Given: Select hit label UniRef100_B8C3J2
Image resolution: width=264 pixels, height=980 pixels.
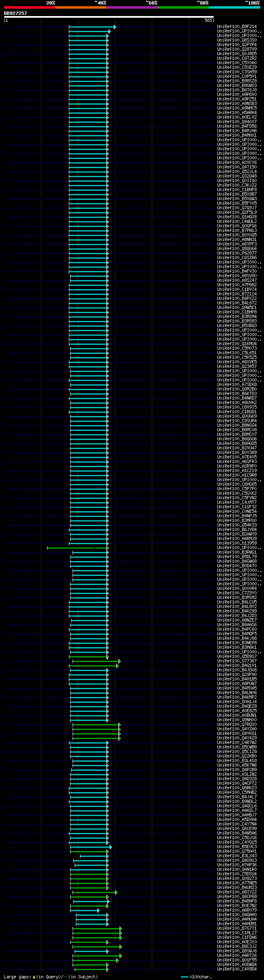Looking at the screenshot, I should tap(237, 947).
